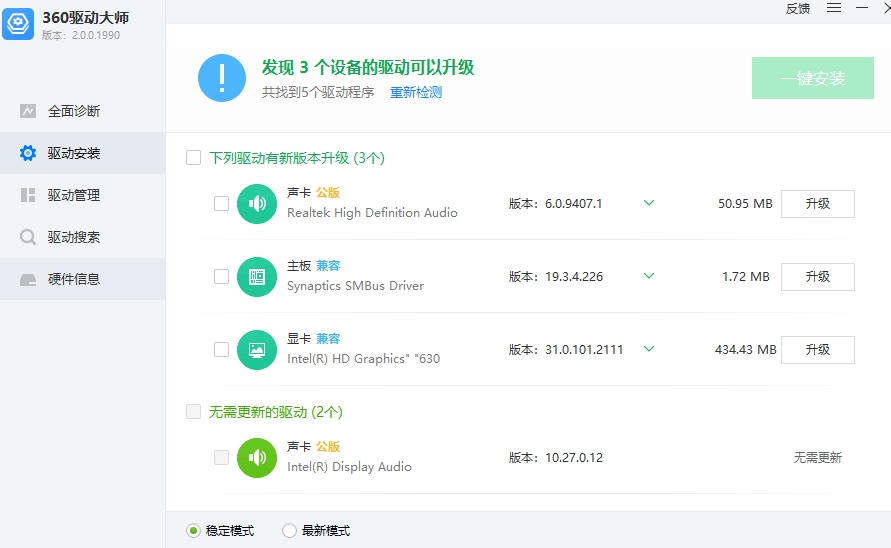This screenshot has height=548, width=891.
Task: Click the 兼容 tag on 主板 row
Action: tap(328, 265)
